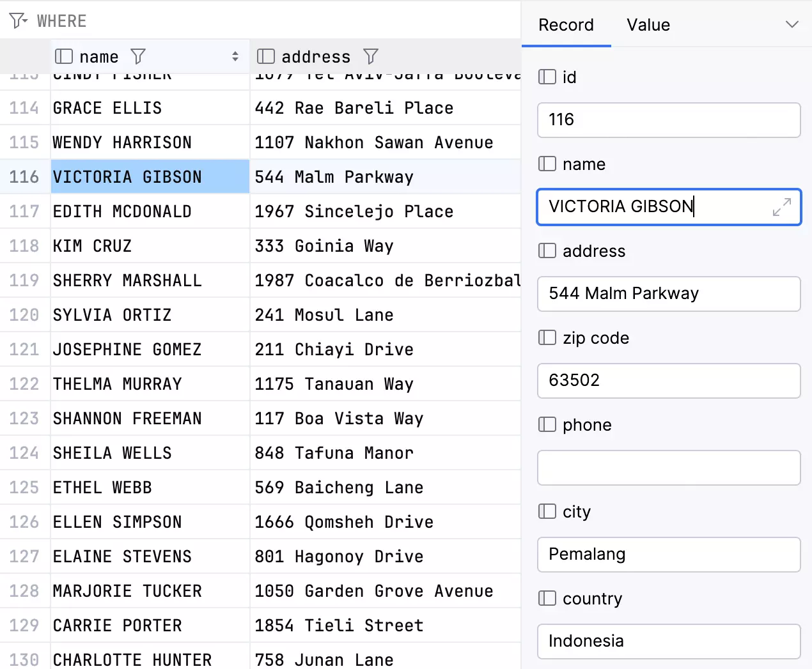Click the column icon beside country label
812x669 pixels.
pyautogui.click(x=547, y=599)
